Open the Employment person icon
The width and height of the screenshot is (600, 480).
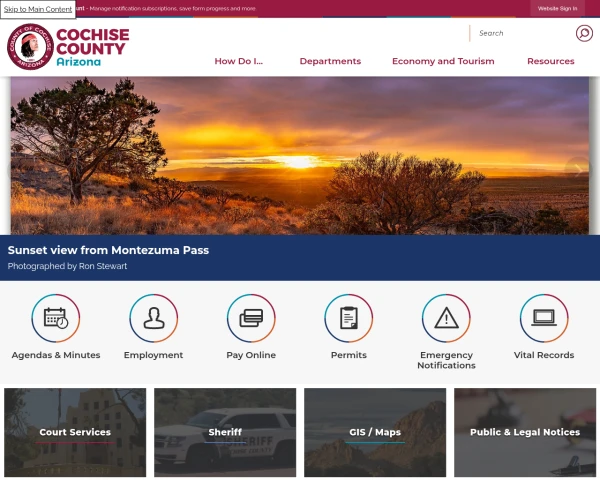[x=153, y=318]
